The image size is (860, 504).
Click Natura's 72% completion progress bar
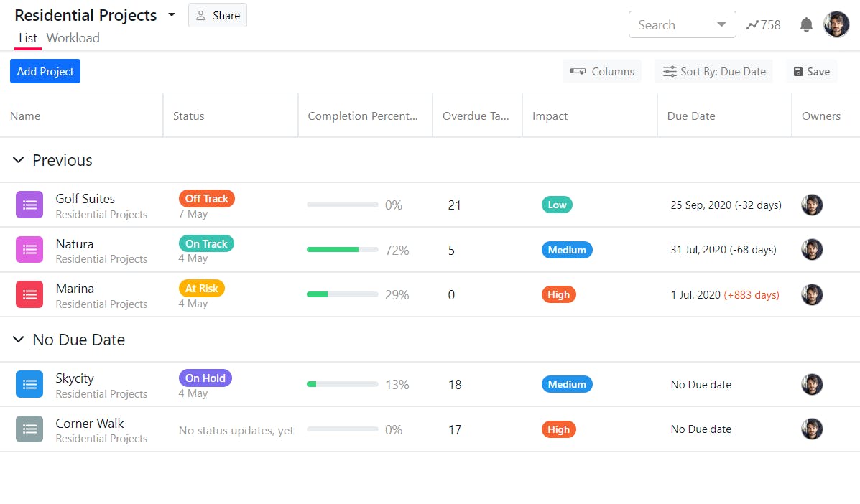[342, 250]
